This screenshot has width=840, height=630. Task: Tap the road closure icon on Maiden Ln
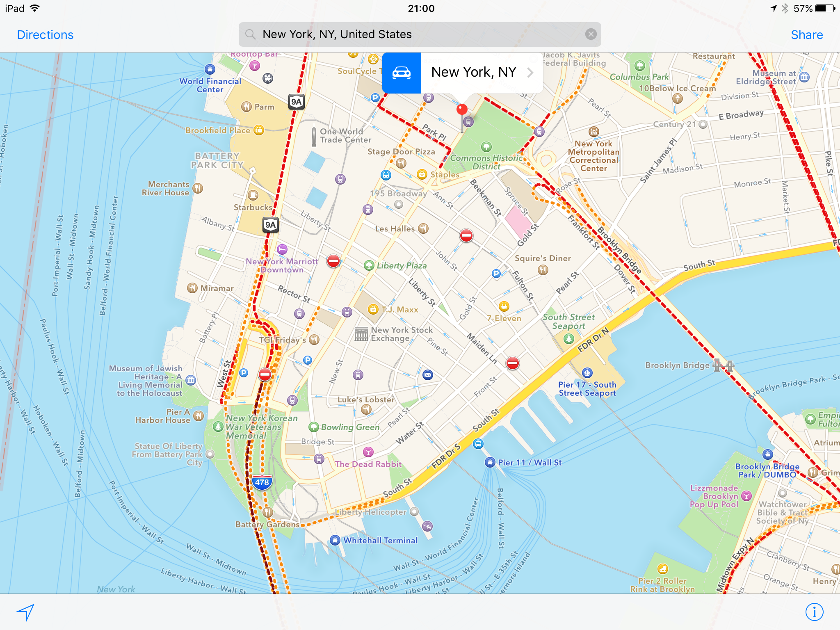[512, 363]
